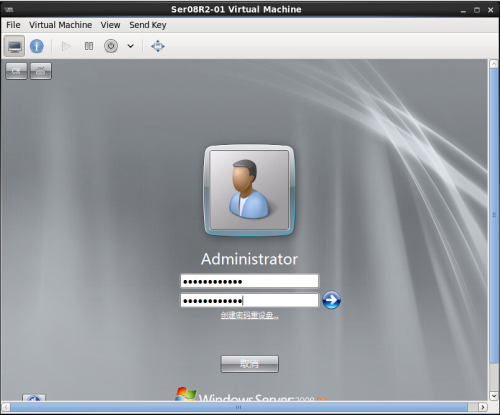The width and height of the screenshot is (500, 415).
Task: Focus the confirm password field
Action: coord(249,300)
